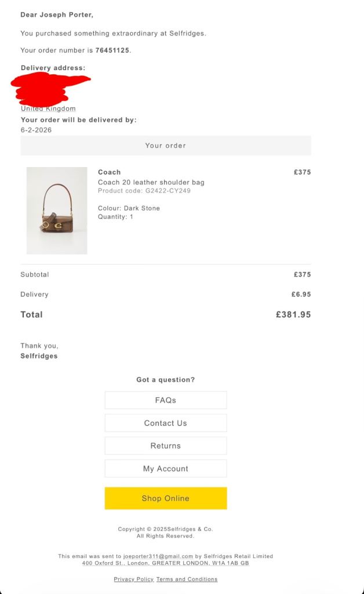This screenshot has height=594, width=364.
Task: Click the order number 76451125
Action: [112, 50]
